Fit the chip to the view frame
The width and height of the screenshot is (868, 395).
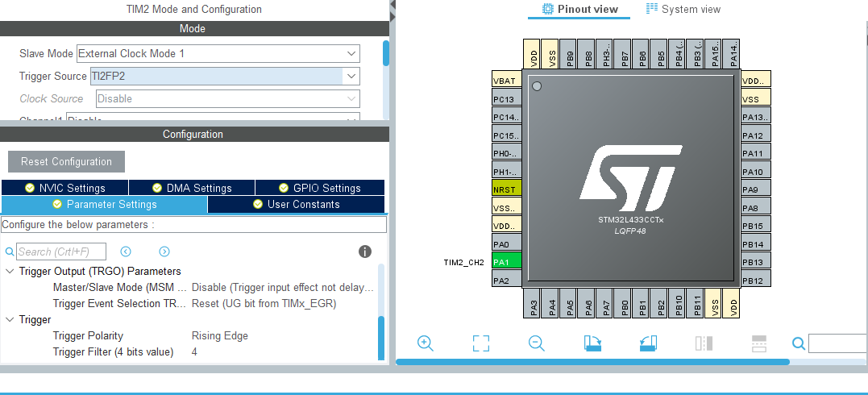click(481, 343)
